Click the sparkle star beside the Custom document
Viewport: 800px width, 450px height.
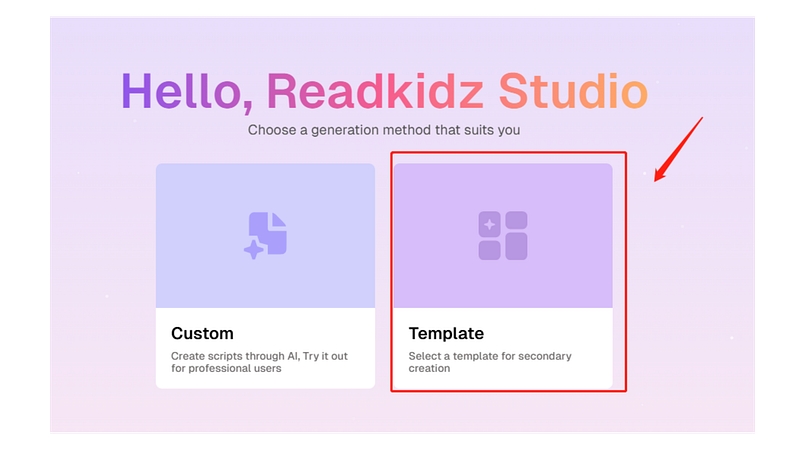[x=254, y=249]
